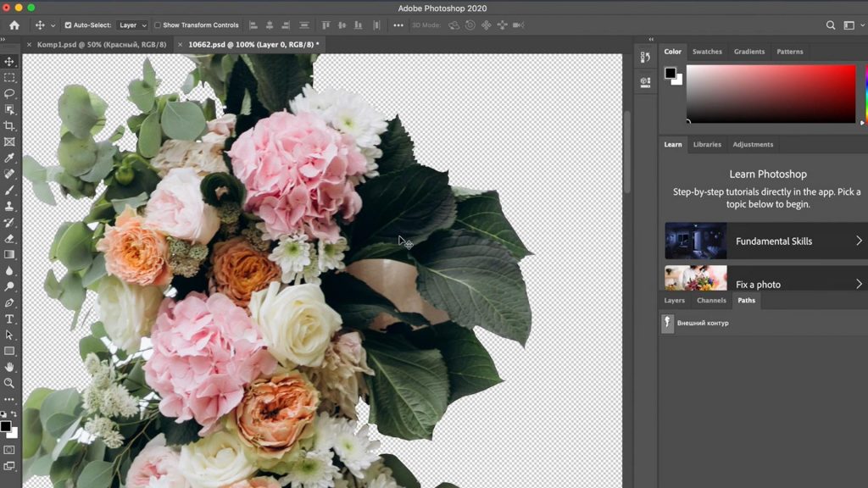
Task: Select the Type tool
Action: pyautogui.click(x=9, y=319)
